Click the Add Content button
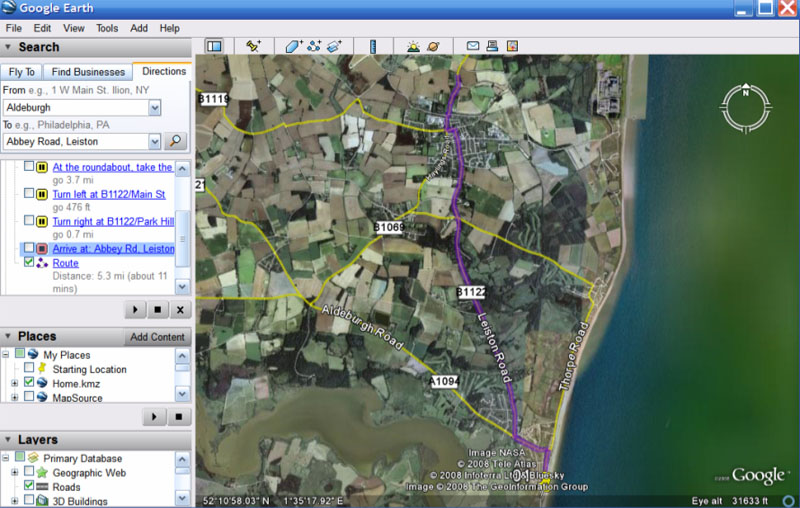The width and height of the screenshot is (800, 508). (x=157, y=337)
